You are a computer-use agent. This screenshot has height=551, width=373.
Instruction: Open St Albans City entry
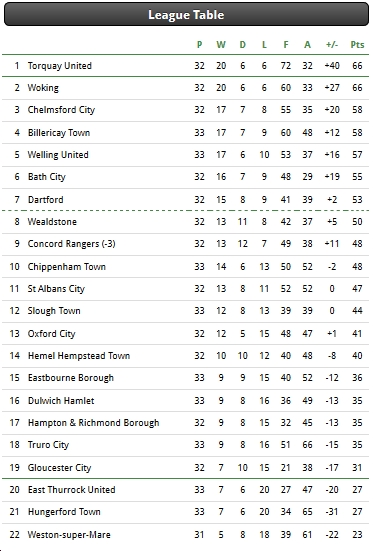56,289
